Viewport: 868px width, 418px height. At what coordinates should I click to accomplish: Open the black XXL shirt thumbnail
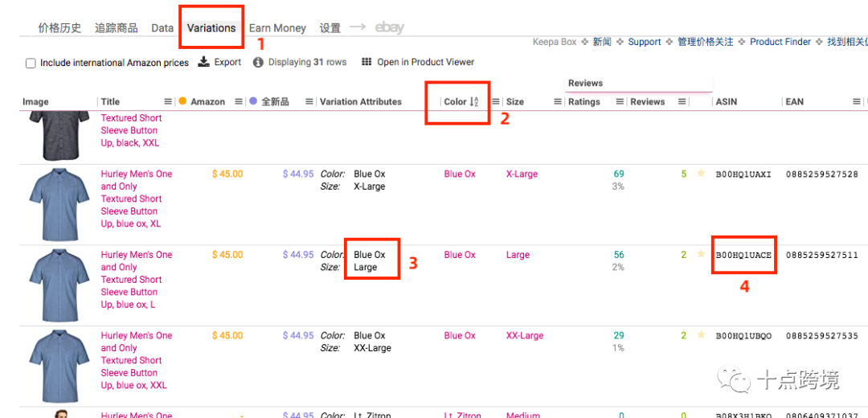pyautogui.click(x=59, y=135)
